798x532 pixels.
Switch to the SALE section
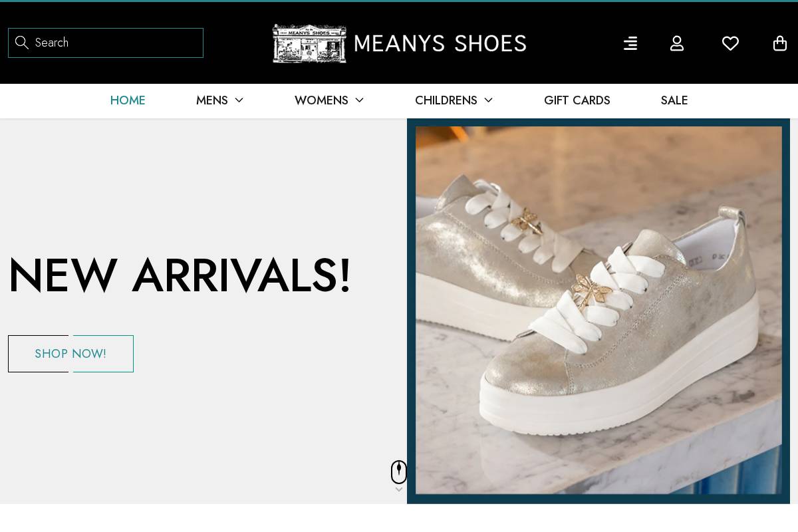click(674, 100)
